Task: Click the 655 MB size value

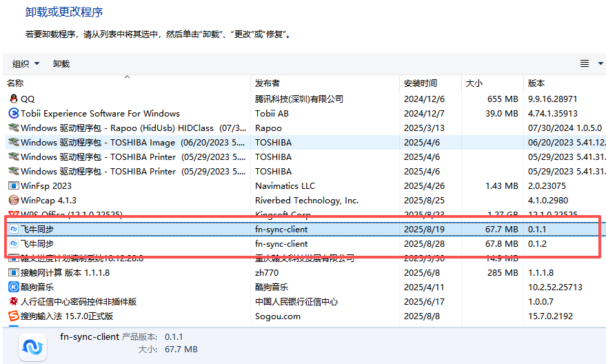Action: [503, 99]
